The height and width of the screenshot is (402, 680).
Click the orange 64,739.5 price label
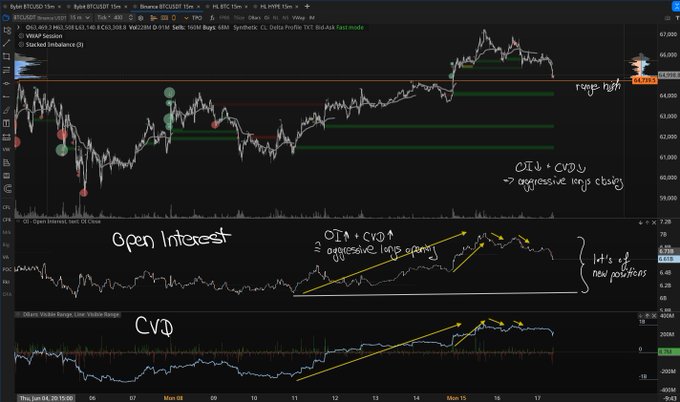tap(644, 81)
